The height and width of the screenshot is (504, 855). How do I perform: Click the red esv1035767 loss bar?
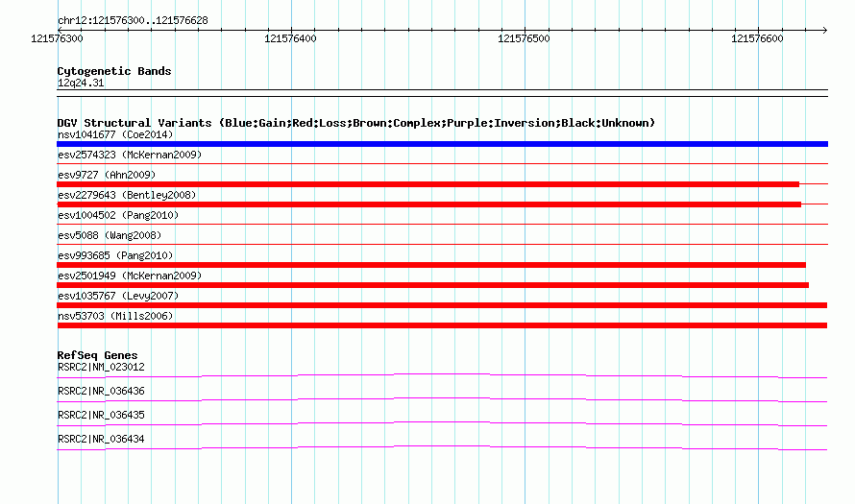pyautogui.click(x=442, y=305)
